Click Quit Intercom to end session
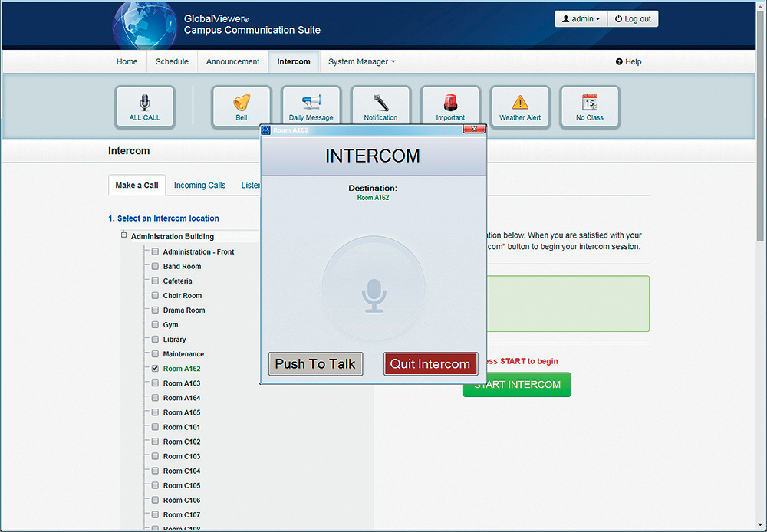Screen dimensions: 767x532 [x=430, y=363]
